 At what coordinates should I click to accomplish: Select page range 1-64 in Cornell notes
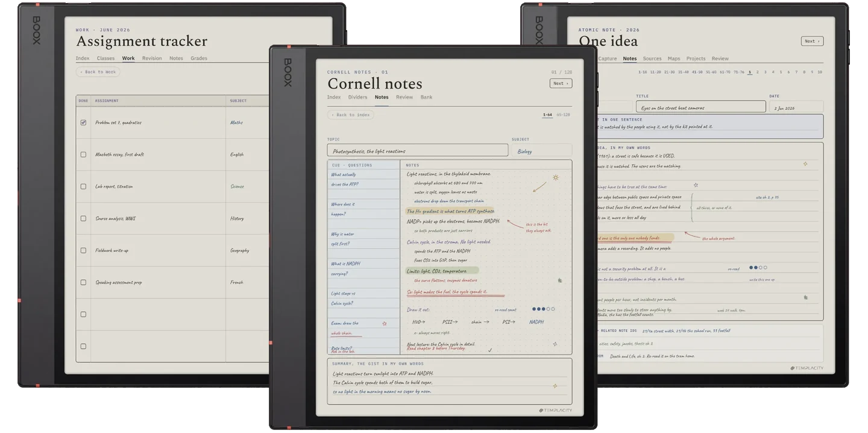(x=547, y=115)
